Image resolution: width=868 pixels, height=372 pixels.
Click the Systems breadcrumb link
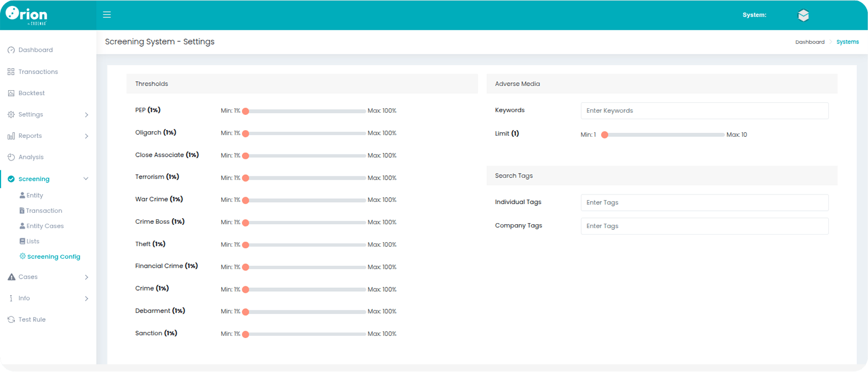[847, 42]
